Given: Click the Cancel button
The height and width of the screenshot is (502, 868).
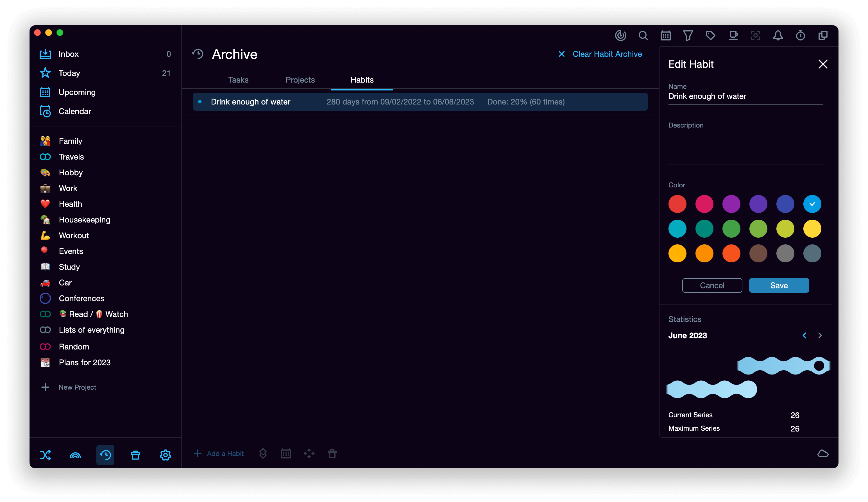Looking at the screenshot, I should coord(712,285).
